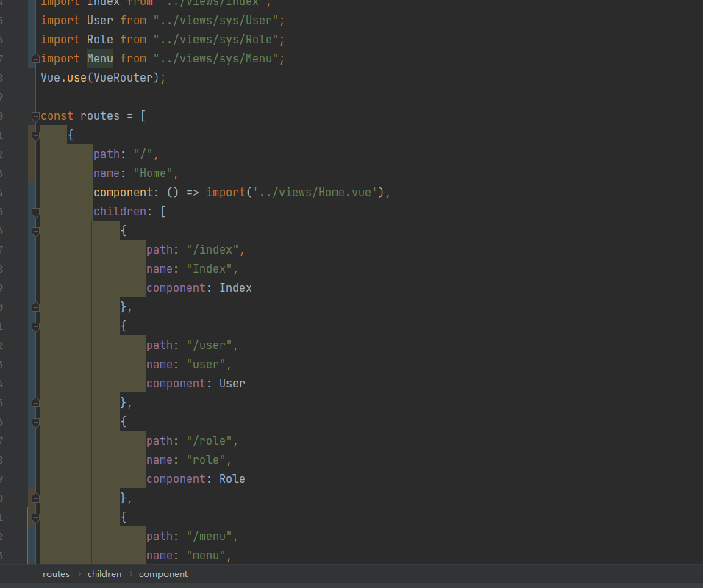Click the Role component reference
Viewport: 703px width, 588px height.
(232, 479)
